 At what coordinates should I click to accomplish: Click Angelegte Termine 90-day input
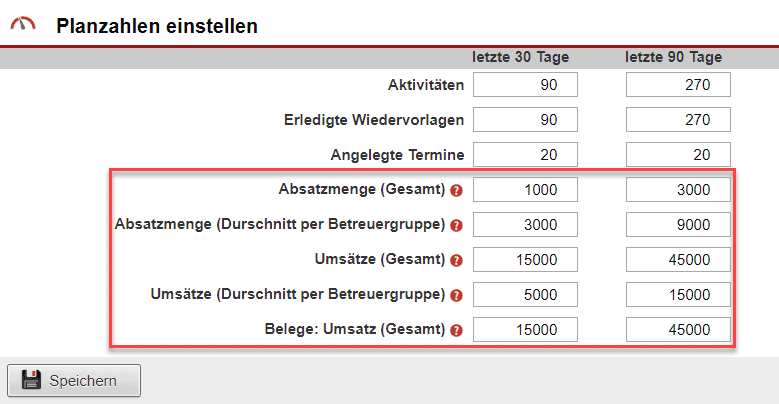(x=678, y=155)
